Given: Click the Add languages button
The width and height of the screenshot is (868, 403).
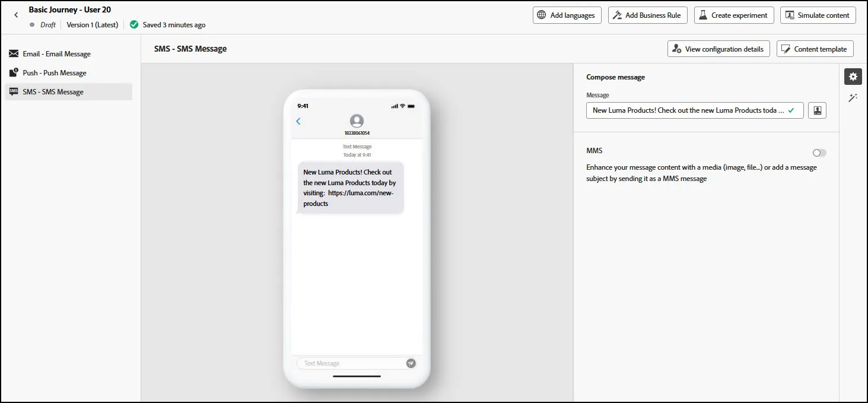Looking at the screenshot, I should [x=567, y=15].
